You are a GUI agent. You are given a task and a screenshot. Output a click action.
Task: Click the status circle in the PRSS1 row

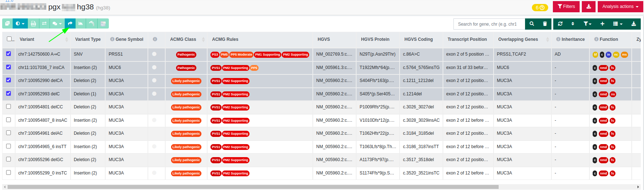coord(154,54)
